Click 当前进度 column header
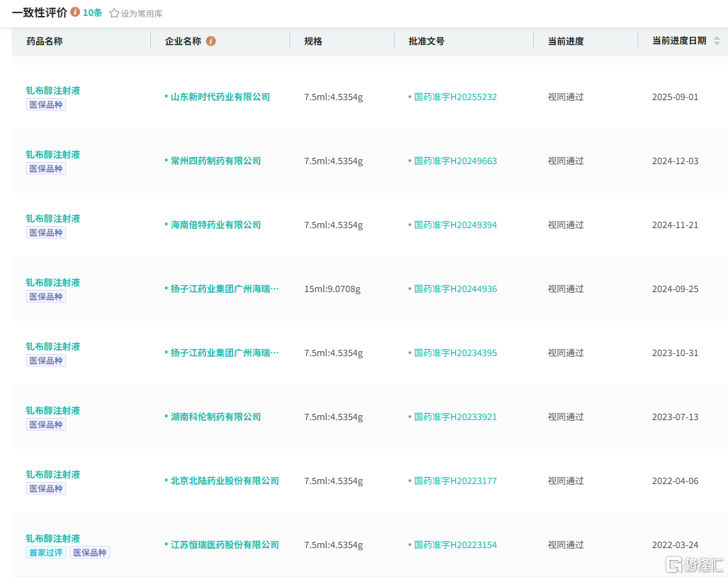728x578 pixels. click(566, 41)
